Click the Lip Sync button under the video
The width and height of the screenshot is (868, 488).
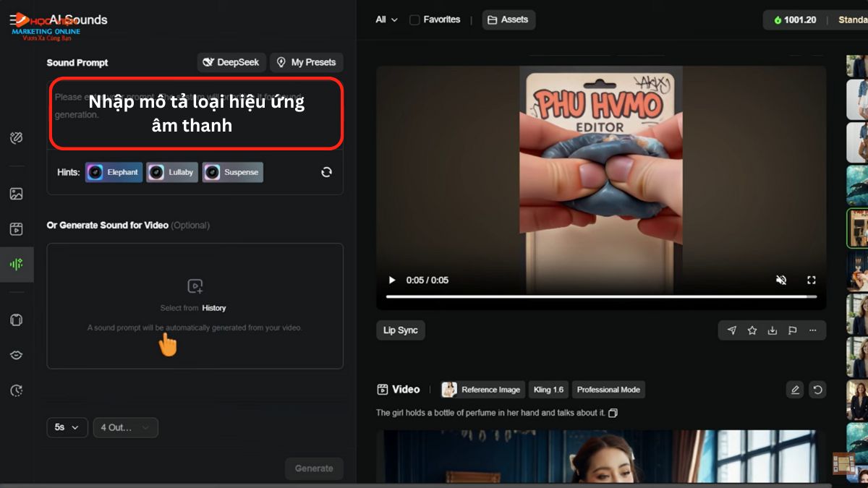click(401, 330)
